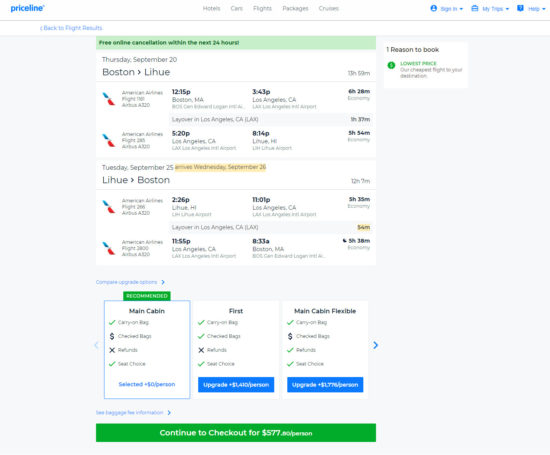Click the 1 Reason to book heading

[412, 49]
